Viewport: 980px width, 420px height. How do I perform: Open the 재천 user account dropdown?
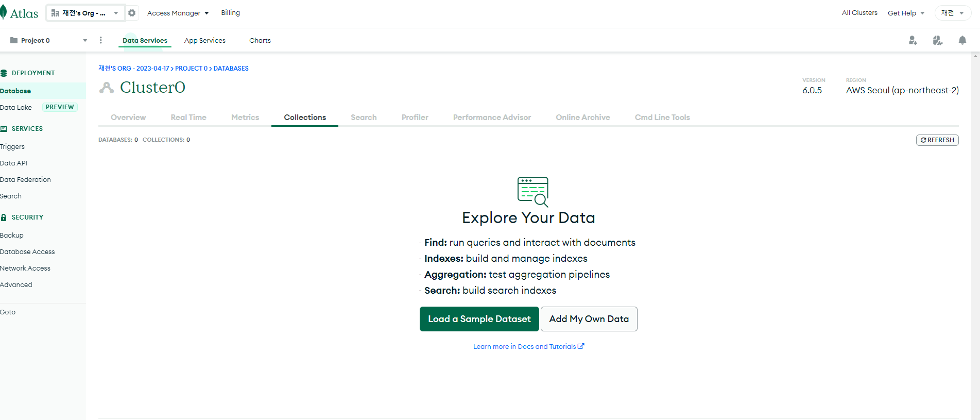(952, 13)
